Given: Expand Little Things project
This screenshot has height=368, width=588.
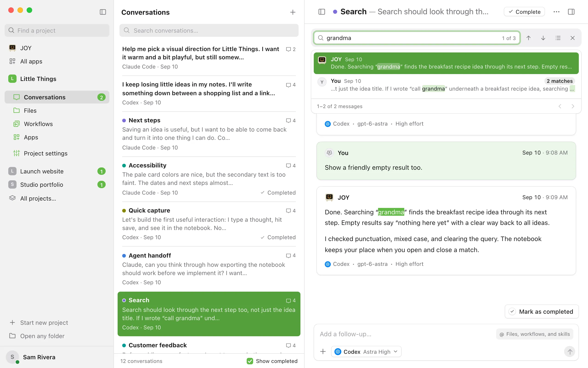Looking at the screenshot, I should coord(57,79).
